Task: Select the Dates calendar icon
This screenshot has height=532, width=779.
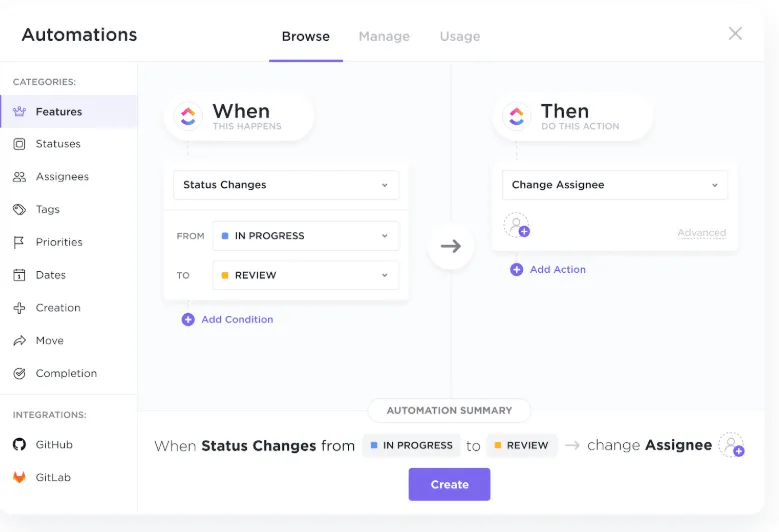Action: [x=19, y=275]
